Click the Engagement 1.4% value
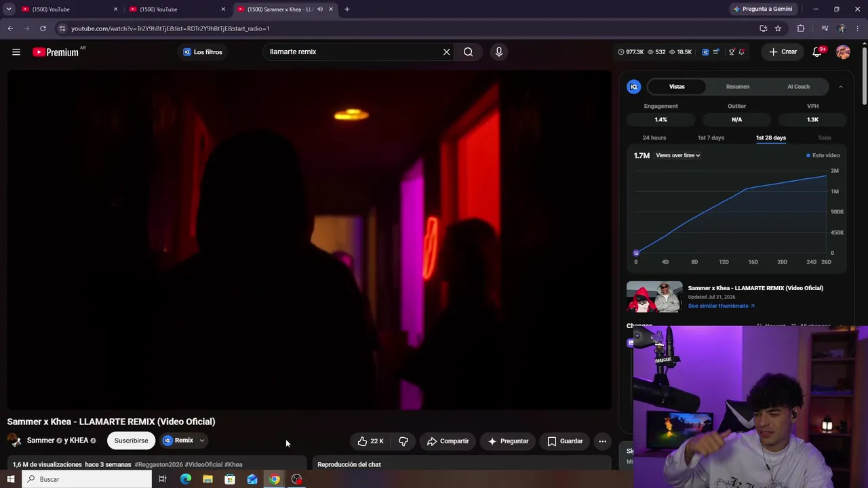The width and height of the screenshot is (868, 488). (x=660, y=119)
